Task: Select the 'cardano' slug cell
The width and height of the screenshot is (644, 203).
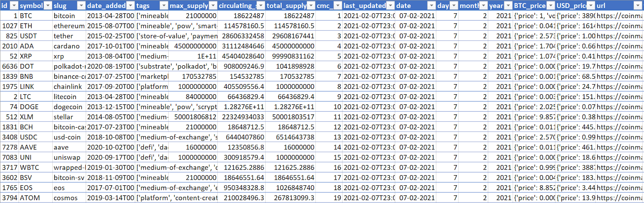Action: (x=69, y=46)
